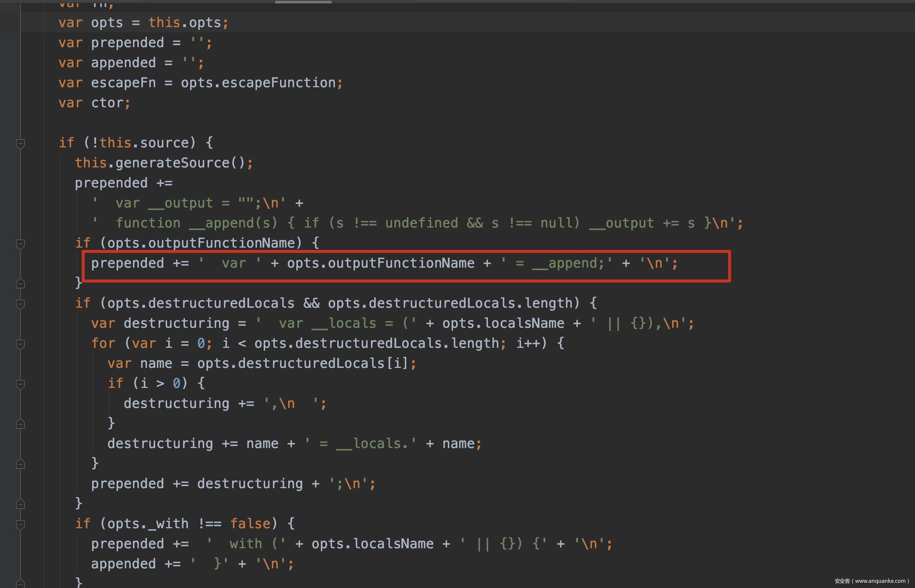The image size is (915, 588).
Task: Click fold-end marker closing the outputFunctionName block
Action: click(21, 283)
